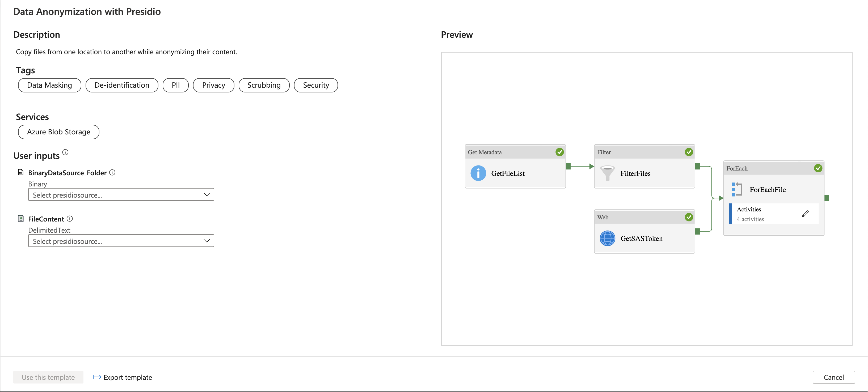Click the binary dataset icon for BinaryDataSource_Folder
This screenshot has height=392, width=868.
pos(20,172)
